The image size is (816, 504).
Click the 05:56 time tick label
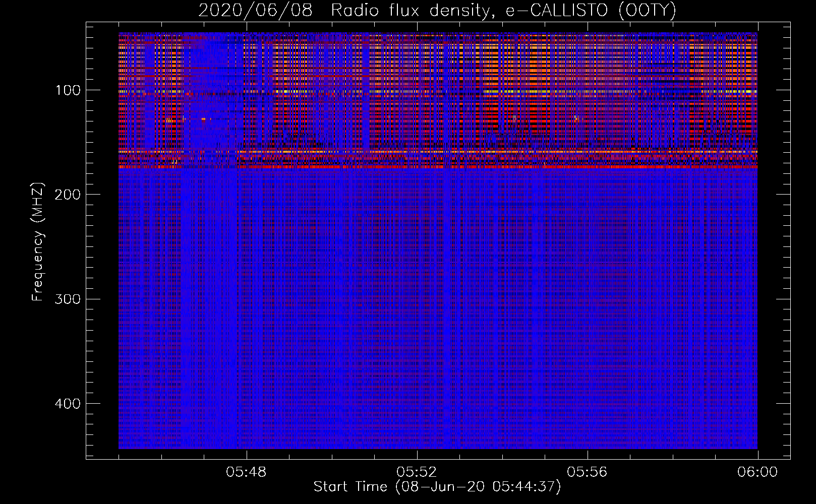(587, 472)
